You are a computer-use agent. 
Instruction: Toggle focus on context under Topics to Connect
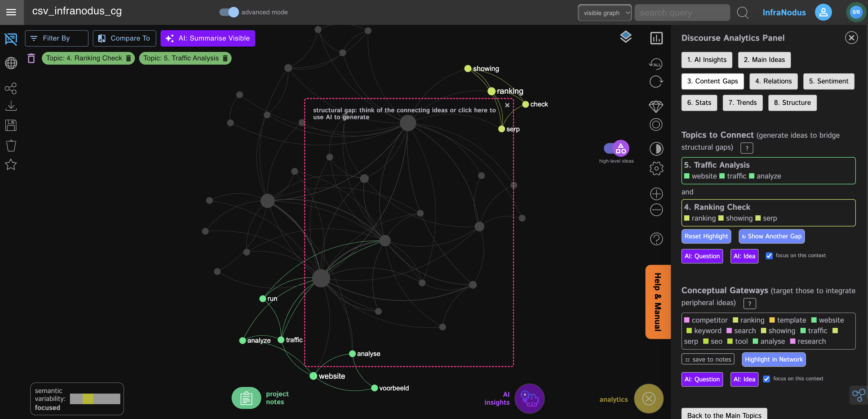(x=769, y=256)
